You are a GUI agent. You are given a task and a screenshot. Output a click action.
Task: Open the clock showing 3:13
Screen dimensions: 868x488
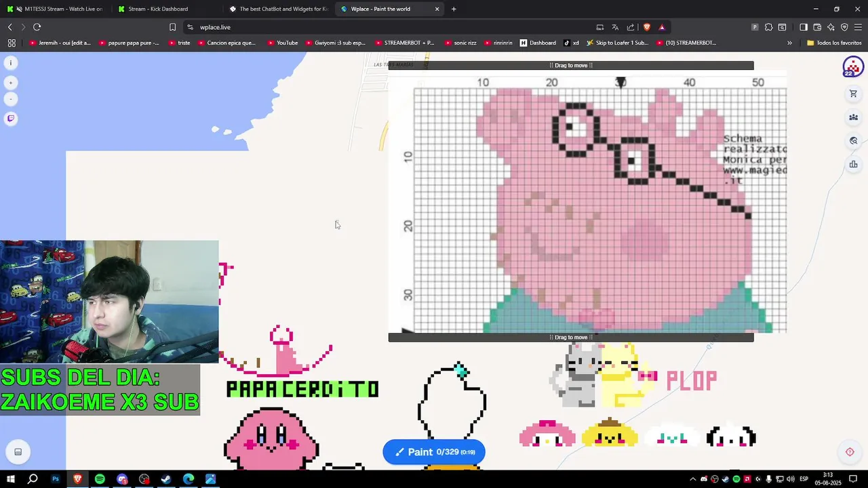coord(828,479)
